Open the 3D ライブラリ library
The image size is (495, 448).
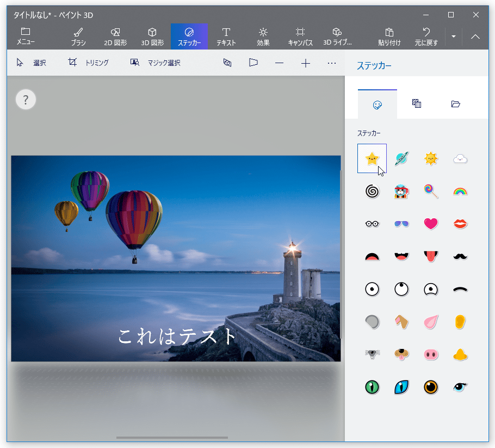click(337, 36)
